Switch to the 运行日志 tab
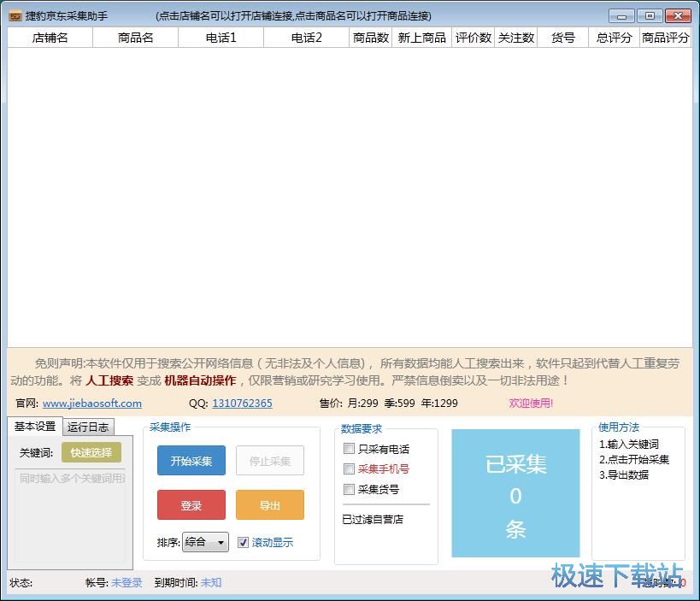This screenshot has width=700, height=601. point(88,427)
